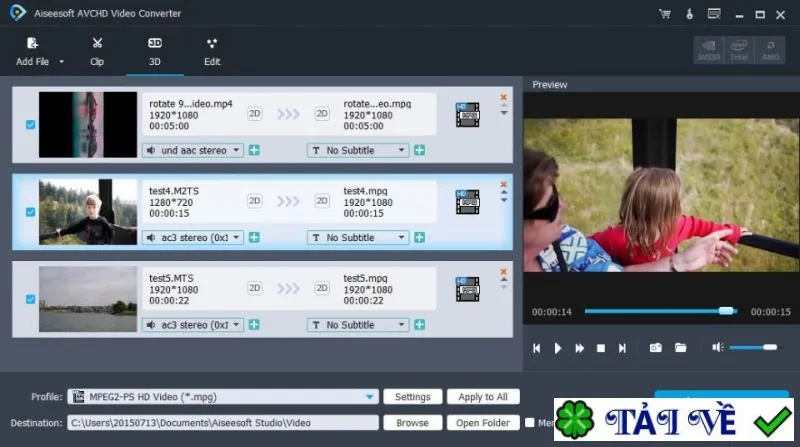Select the test5.MTS video thumbnail

[88, 299]
